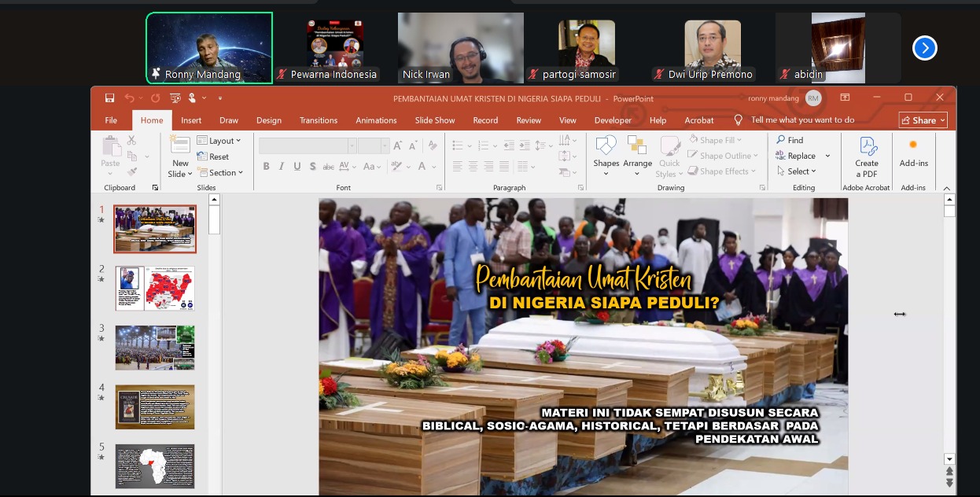Collapse the ribbon with the chevron
Viewport: 980px width, 497px height.
[947, 188]
